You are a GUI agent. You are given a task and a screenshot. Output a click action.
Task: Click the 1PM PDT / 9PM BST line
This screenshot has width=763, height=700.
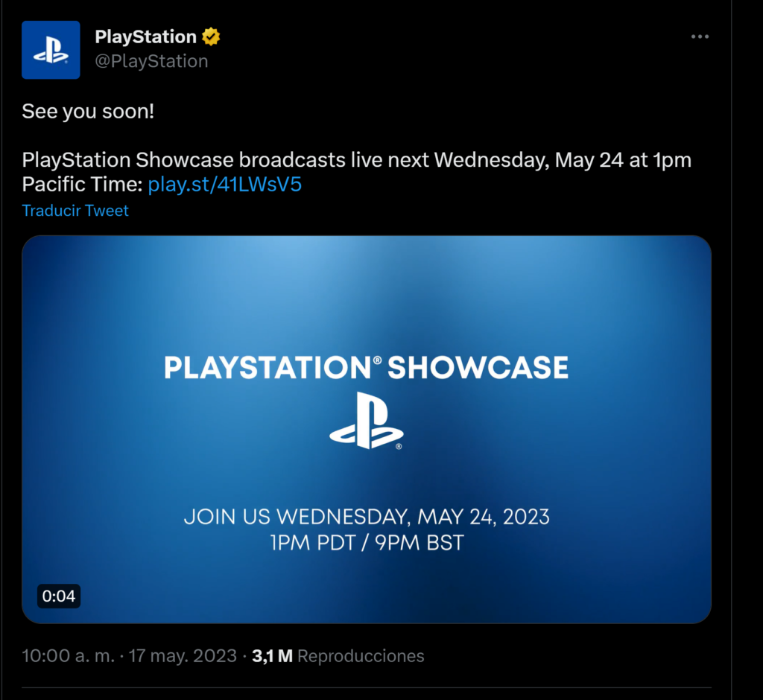[x=366, y=543]
